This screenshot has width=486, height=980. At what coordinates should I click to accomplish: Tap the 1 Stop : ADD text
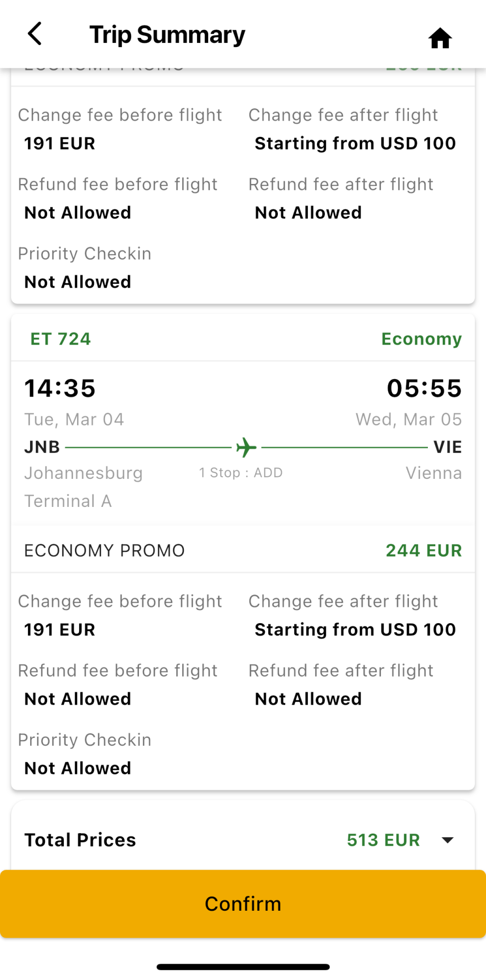pyautogui.click(x=241, y=473)
